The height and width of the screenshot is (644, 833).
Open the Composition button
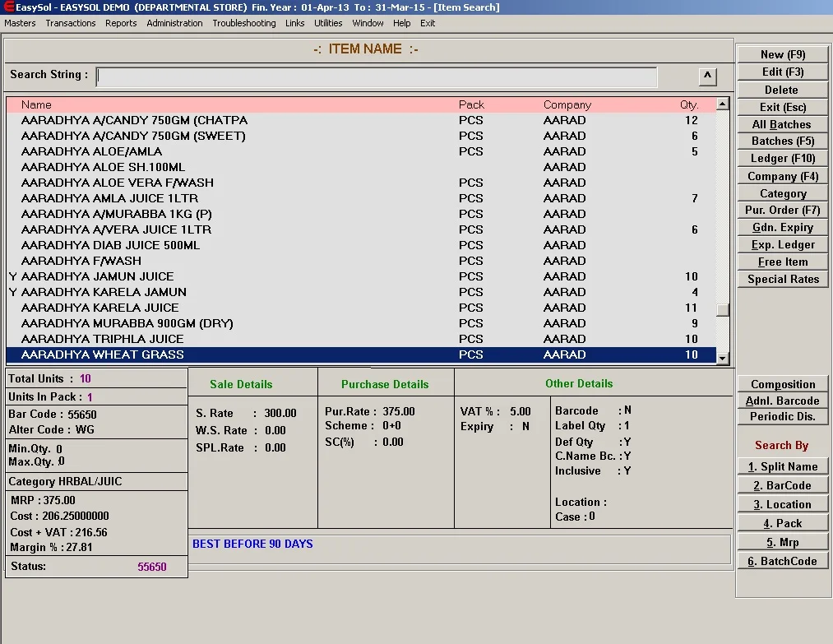click(x=782, y=384)
